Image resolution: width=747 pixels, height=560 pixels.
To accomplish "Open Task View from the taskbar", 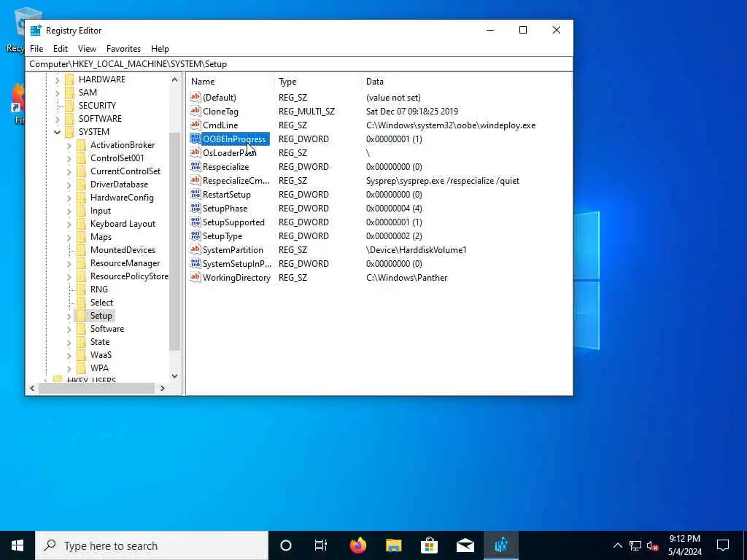I will click(x=321, y=545).
